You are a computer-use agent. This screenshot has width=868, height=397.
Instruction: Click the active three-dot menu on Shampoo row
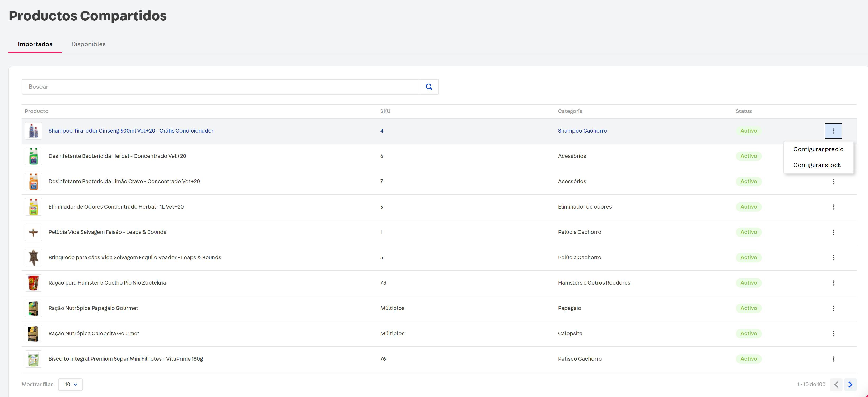[x=833, y=131]
